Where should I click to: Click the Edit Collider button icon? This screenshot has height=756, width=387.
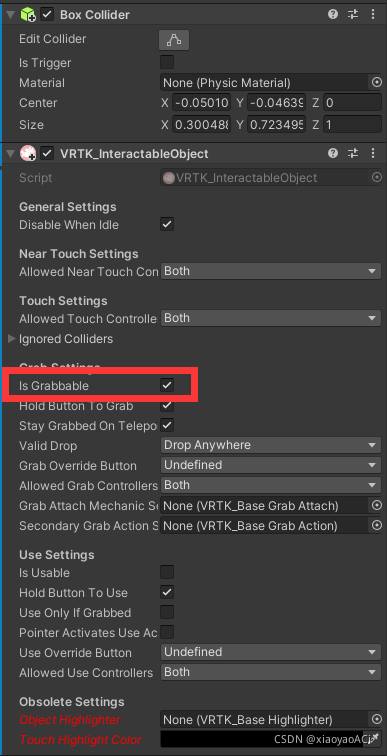click(x=173, y=40)
